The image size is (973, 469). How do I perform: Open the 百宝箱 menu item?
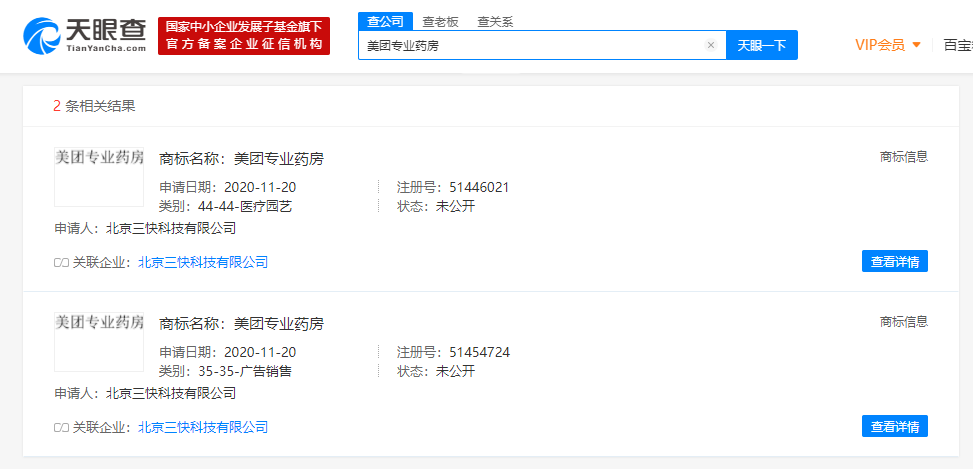click(x=957, y=45)
